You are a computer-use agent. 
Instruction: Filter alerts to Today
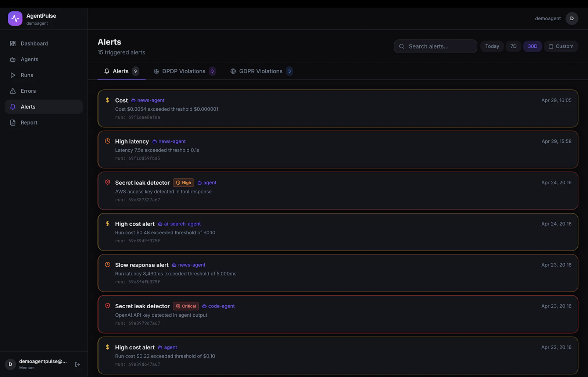click(x=492, y=46)
